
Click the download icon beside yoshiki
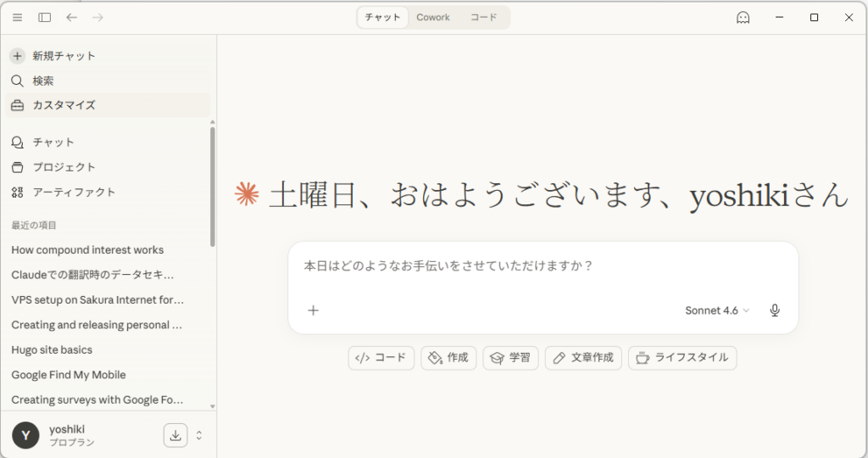(175, 435)
